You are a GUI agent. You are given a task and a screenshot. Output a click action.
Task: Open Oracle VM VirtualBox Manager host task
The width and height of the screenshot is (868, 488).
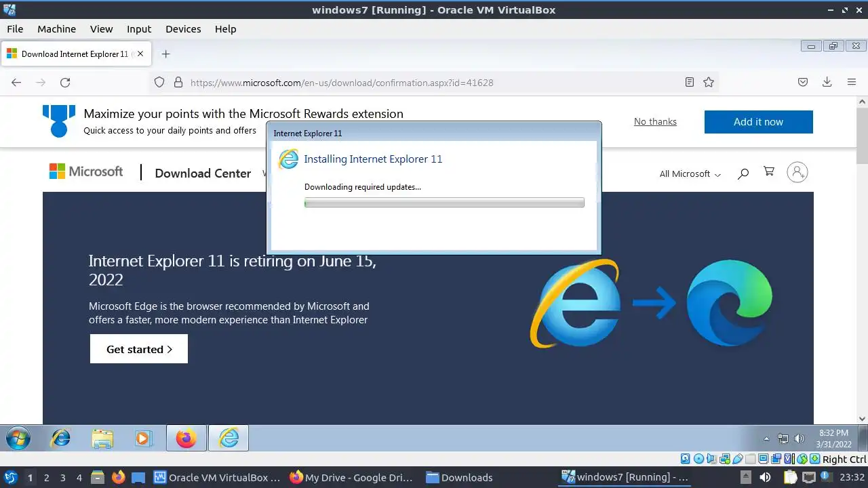tap(217, 478)
